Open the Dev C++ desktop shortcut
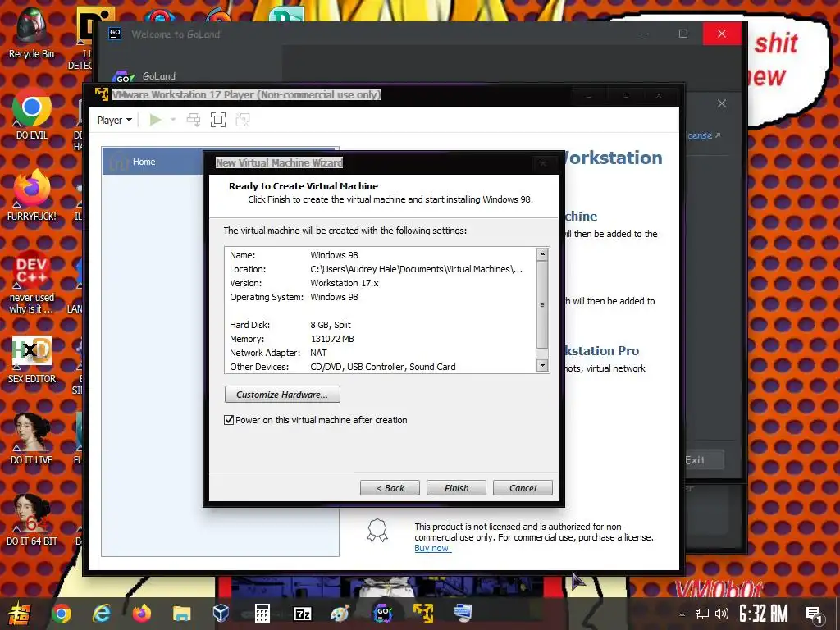Viewport: 840px width, 630px height. (31, 282)
